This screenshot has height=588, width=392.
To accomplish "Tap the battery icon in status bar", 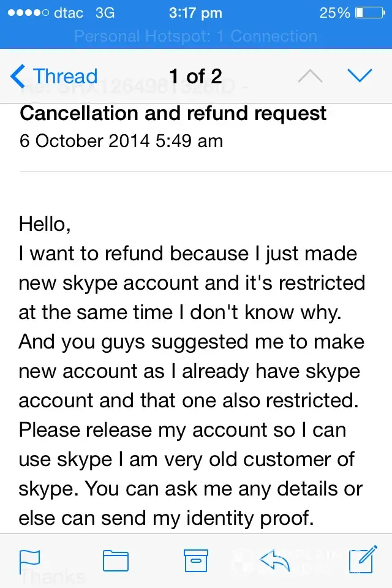I will click(367, 13).
